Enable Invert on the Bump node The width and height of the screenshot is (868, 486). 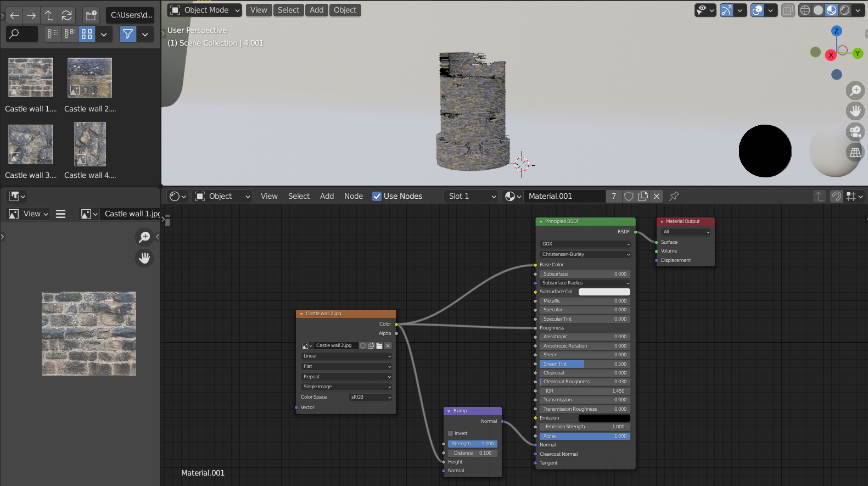coord(451,433)
